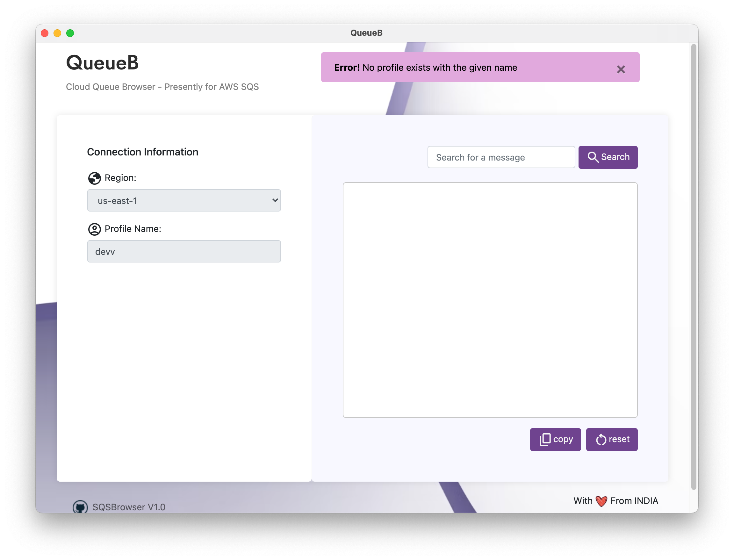Image resolution: width=734 pixels, height=560 pixels.
Task: Maximize the window with the green button
Action: 70,33
